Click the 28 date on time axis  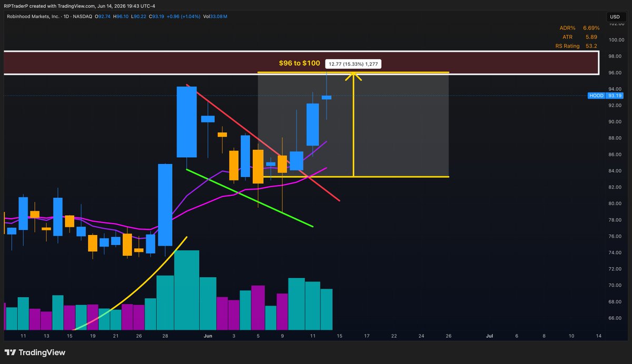(165, 336)
